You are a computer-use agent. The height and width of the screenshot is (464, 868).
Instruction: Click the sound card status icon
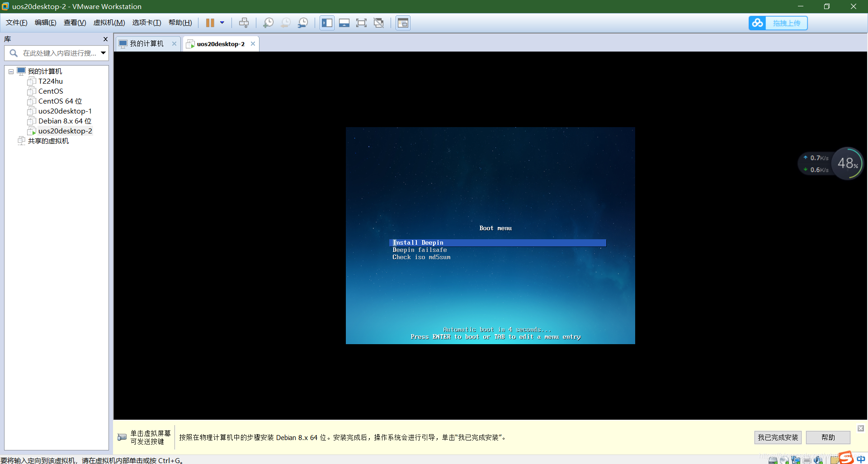pyautogui.click(x=818, y=460)
